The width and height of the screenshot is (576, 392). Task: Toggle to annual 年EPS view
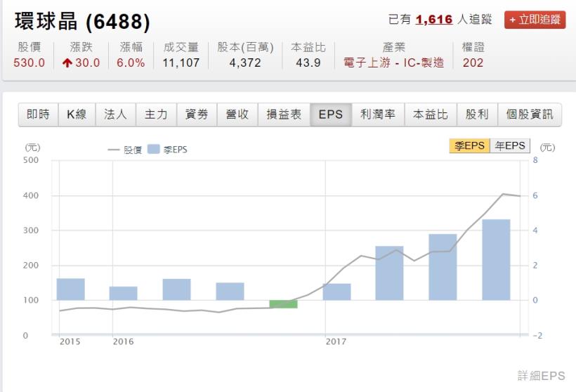pyautogui.click(x=510, y=146)
